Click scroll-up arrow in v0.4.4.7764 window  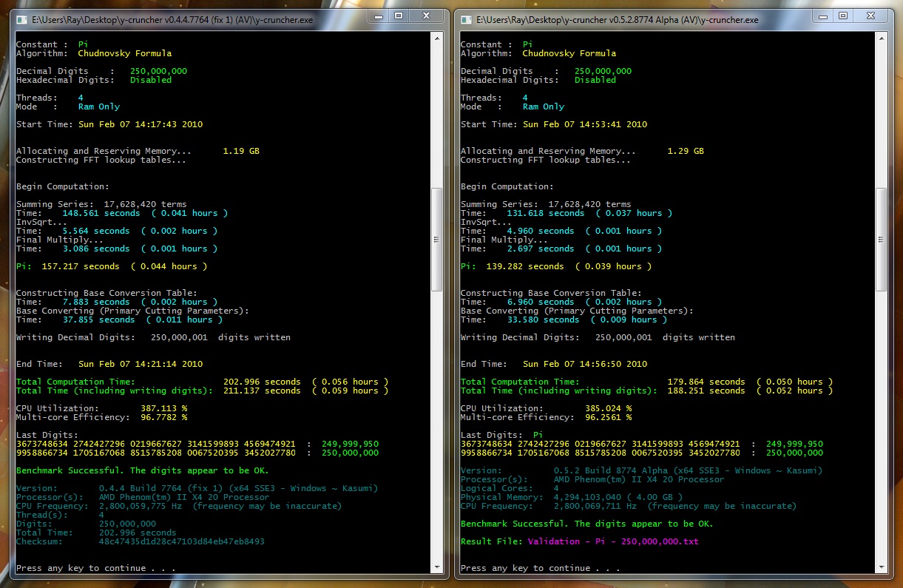coord(437,38)
